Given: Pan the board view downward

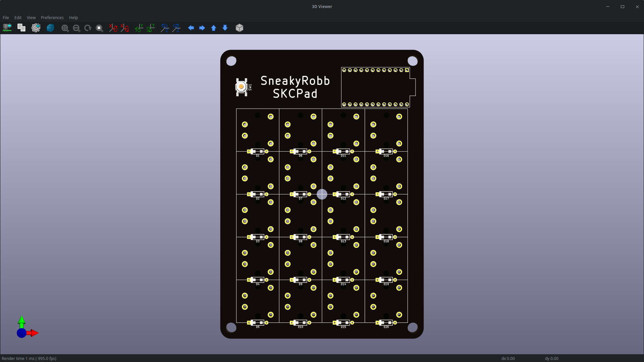Looking at the screenshot, I should pyautogui.click(x=225, y=28).
